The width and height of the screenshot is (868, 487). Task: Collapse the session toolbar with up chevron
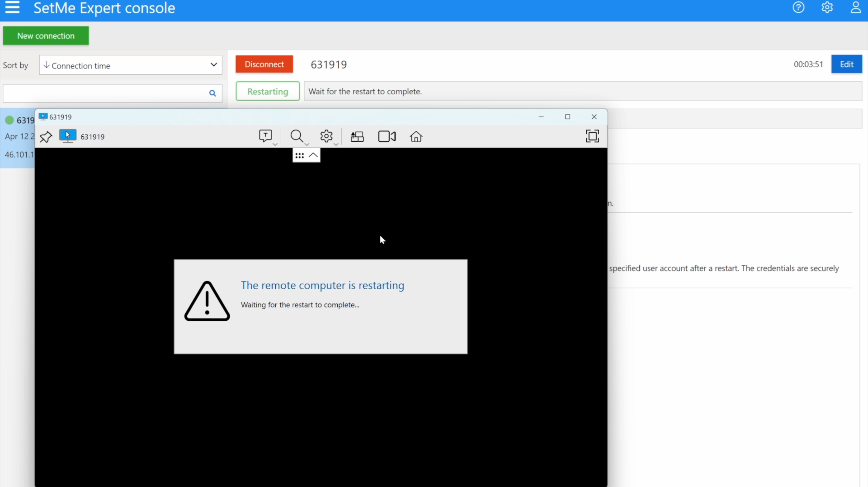point(313,155)
